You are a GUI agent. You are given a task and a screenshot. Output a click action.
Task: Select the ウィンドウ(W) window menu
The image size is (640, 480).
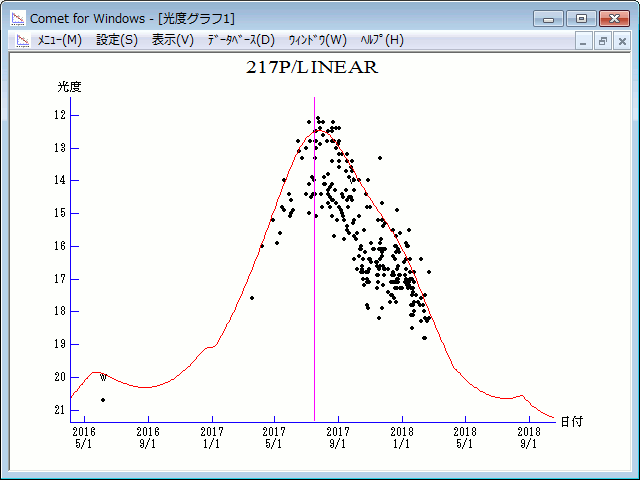click(317, 40)
